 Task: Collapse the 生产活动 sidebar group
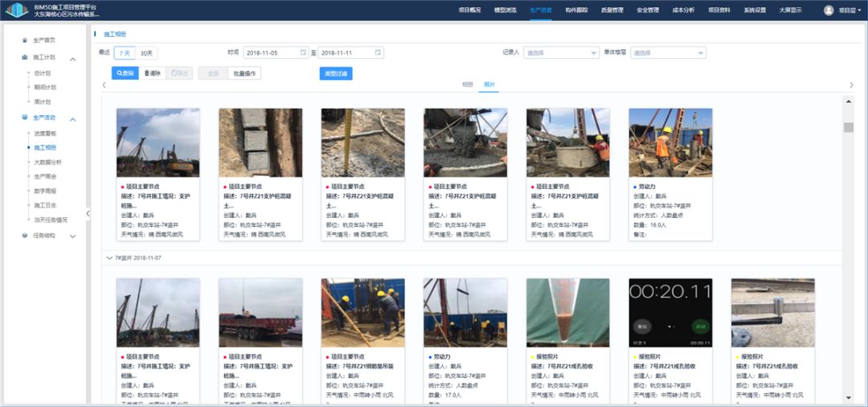pos(72,119)
